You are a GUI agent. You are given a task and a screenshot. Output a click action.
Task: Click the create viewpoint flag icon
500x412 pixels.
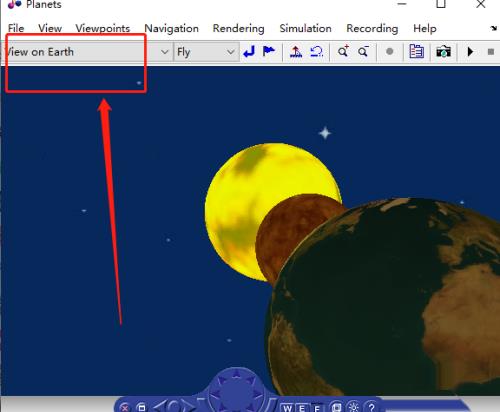tap(269, 51)
